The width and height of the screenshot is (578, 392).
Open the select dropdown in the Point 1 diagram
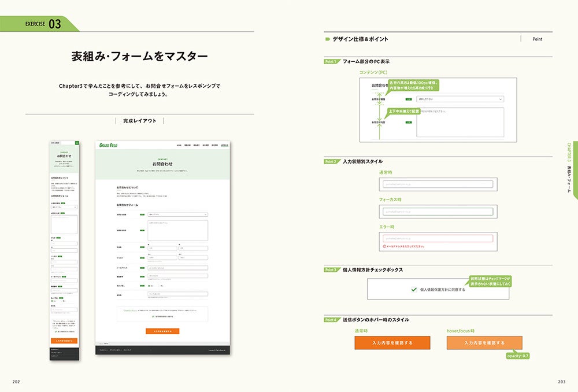(x=460, y=99)
